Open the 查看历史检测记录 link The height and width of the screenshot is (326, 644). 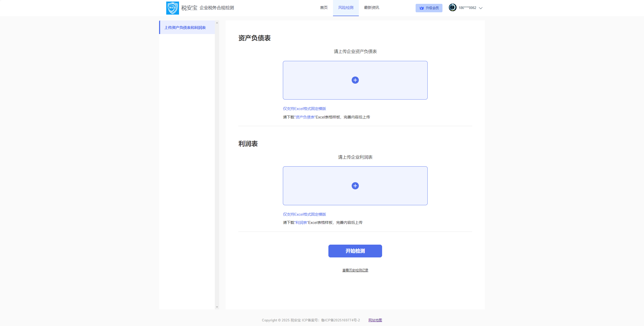tap(355, 270)
